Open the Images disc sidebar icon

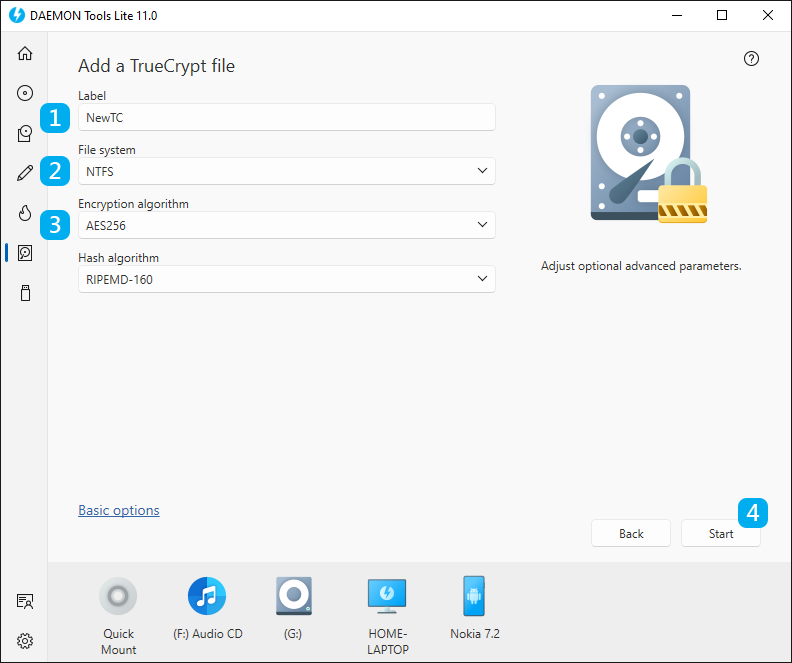(25, 93)
